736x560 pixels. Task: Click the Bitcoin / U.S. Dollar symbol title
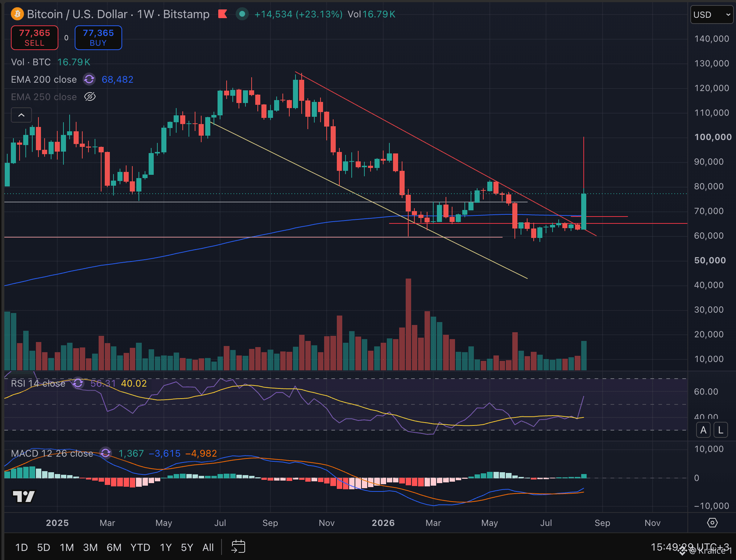77,14
